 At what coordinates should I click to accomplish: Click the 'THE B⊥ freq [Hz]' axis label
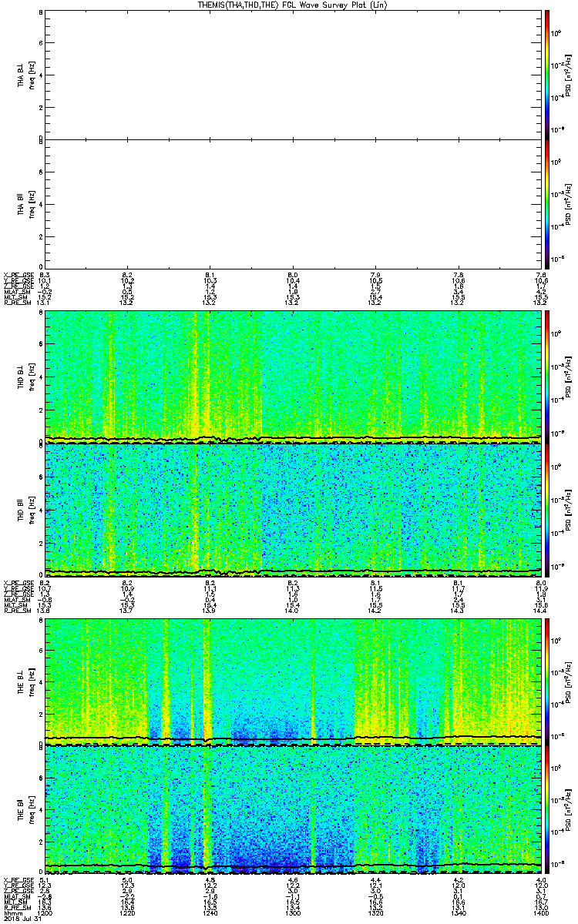click(26, 681)
